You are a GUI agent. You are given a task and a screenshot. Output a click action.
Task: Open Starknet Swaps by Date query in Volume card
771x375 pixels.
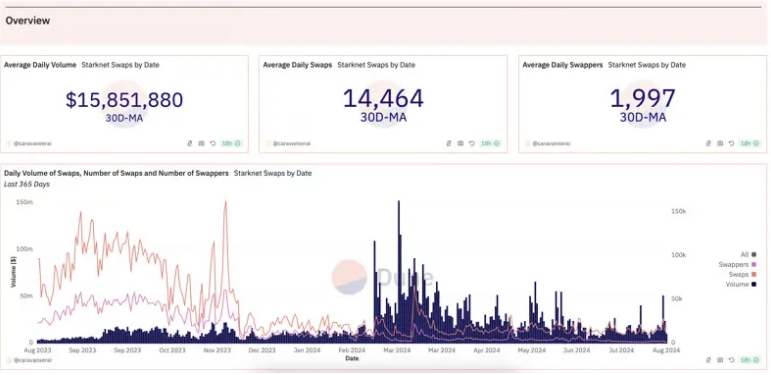click(120, 65)
